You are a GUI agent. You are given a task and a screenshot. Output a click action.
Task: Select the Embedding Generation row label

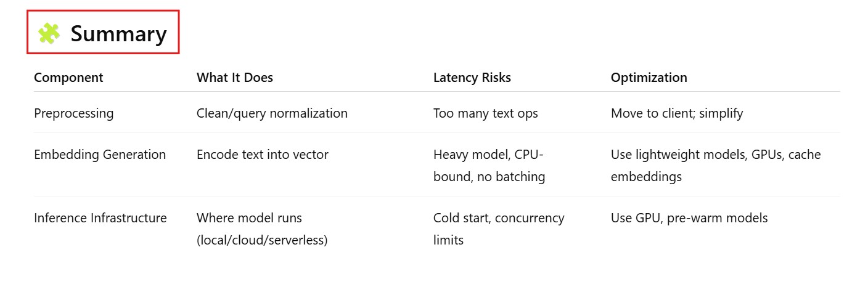(100, 155)
